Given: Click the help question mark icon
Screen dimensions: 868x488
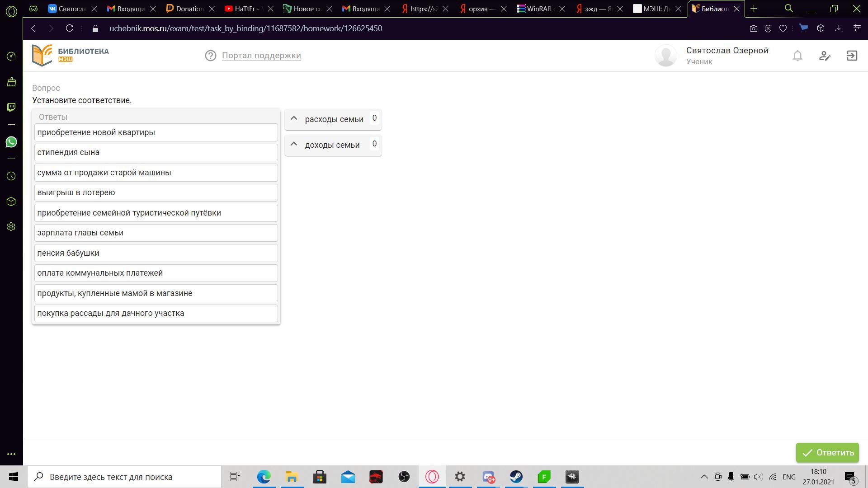Looking at the screenshot, I should click(x=210, y=56).
